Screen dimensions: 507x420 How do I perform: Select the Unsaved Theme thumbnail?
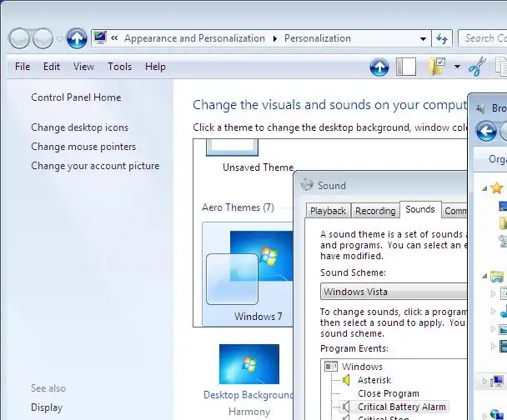(x=232, y=147)
